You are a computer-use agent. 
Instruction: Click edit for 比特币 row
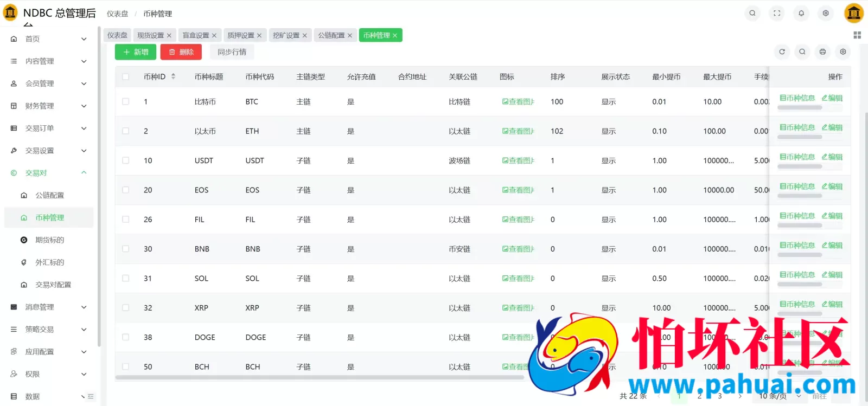(832, 98)
